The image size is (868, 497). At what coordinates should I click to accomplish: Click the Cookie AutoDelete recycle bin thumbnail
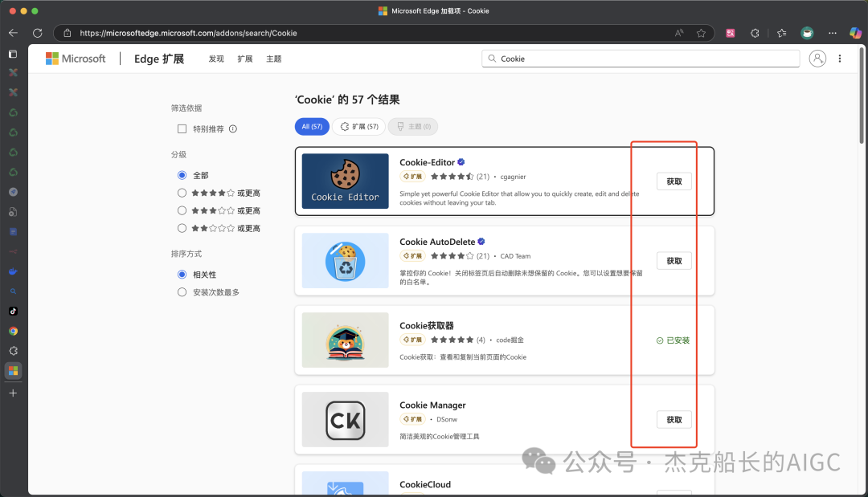point(346,260)
